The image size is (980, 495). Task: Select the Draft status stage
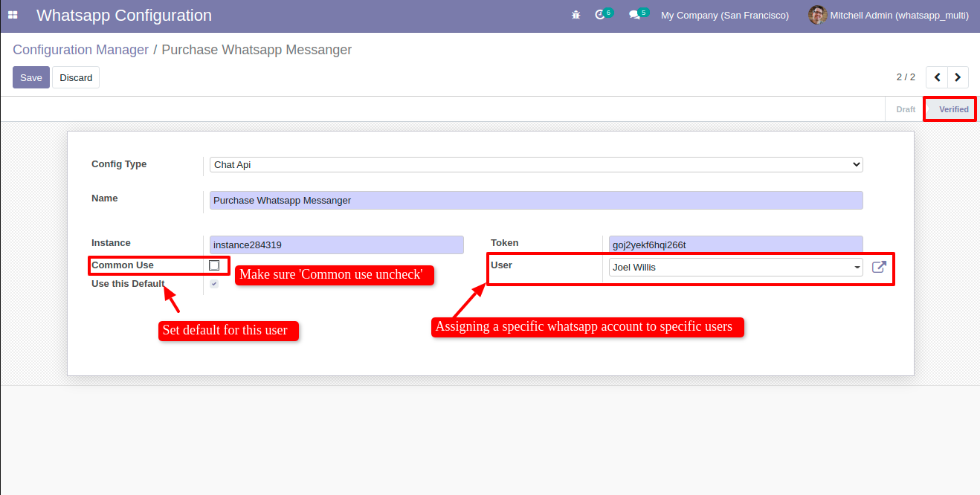(906, 109)
